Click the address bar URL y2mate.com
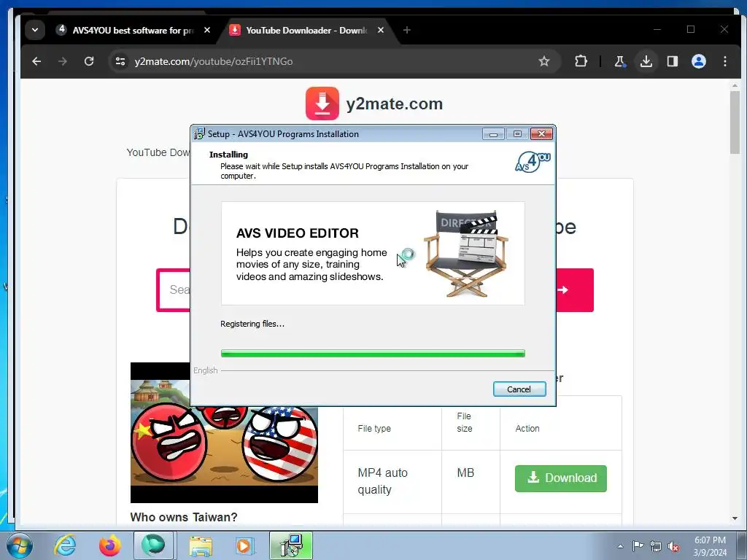The image size is (747, 560). point(214,61)
